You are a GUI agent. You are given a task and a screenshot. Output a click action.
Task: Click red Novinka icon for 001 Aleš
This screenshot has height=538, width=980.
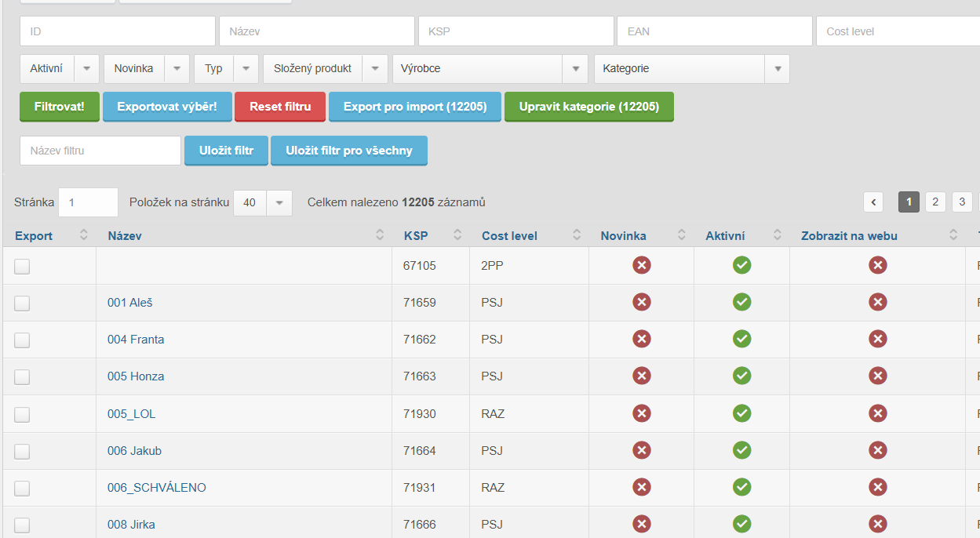pyautogui.click(x=642, y=302)
